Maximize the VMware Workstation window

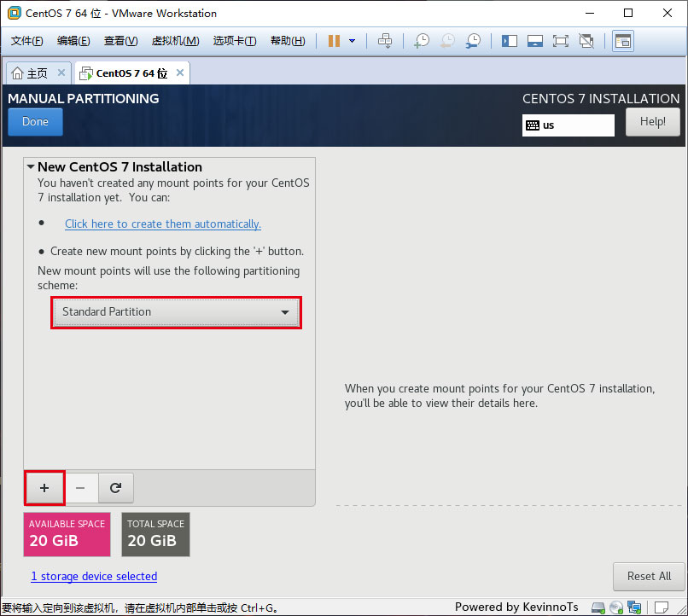pyautogui.click(x=628, y=13)
